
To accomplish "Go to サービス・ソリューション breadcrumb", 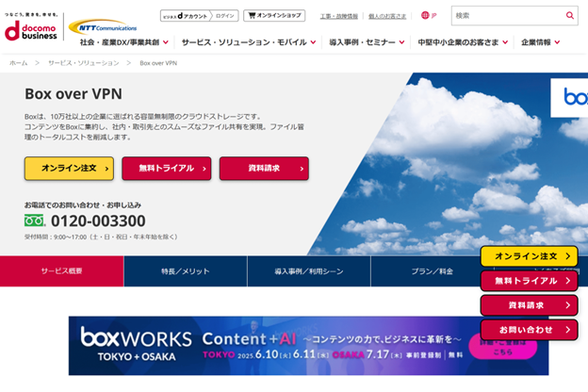I will coord(84,63).
